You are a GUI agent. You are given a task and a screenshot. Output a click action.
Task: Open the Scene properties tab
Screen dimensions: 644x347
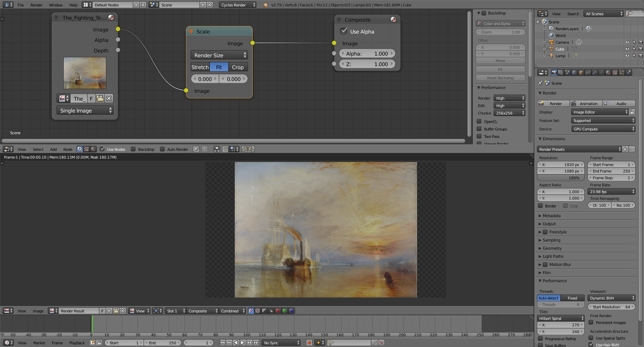pos(567,73)
